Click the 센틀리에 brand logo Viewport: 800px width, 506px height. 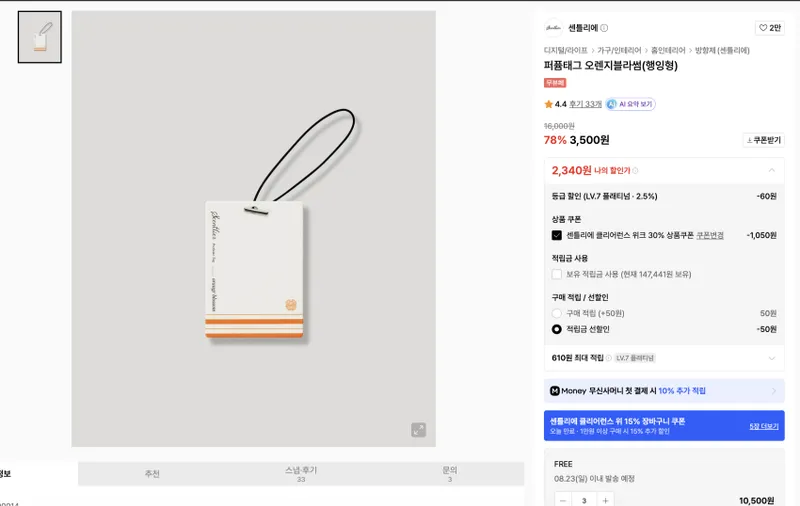pyautogui.click(x=554, y=28)
